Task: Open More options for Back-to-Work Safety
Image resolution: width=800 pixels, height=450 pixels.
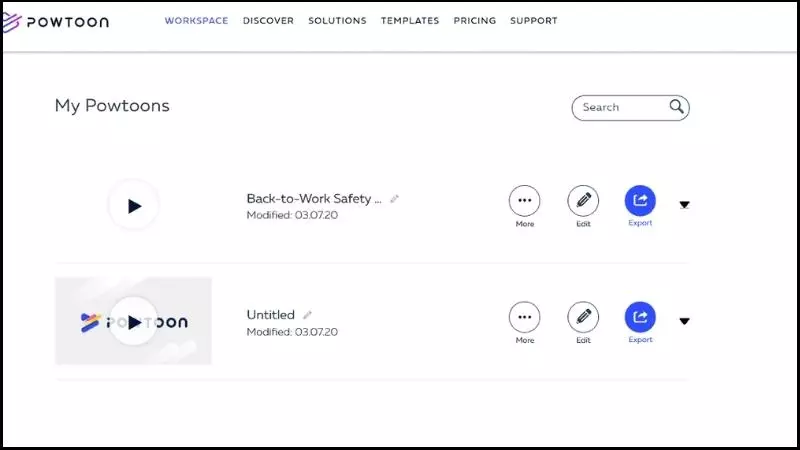Action: point(524,201)
